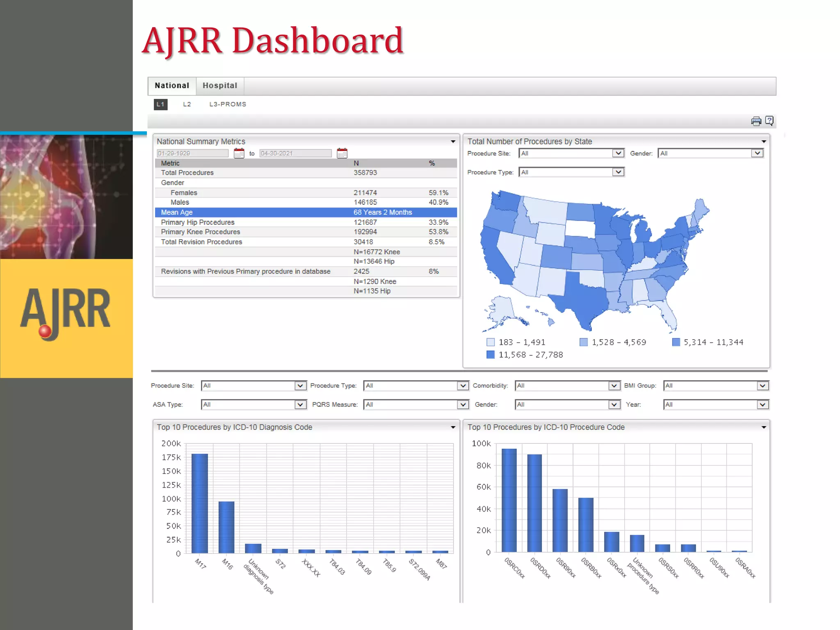Click the 11,568 – 27,788 legend swatch
This screenshot has width=840, height=630.
pos(491,354)
